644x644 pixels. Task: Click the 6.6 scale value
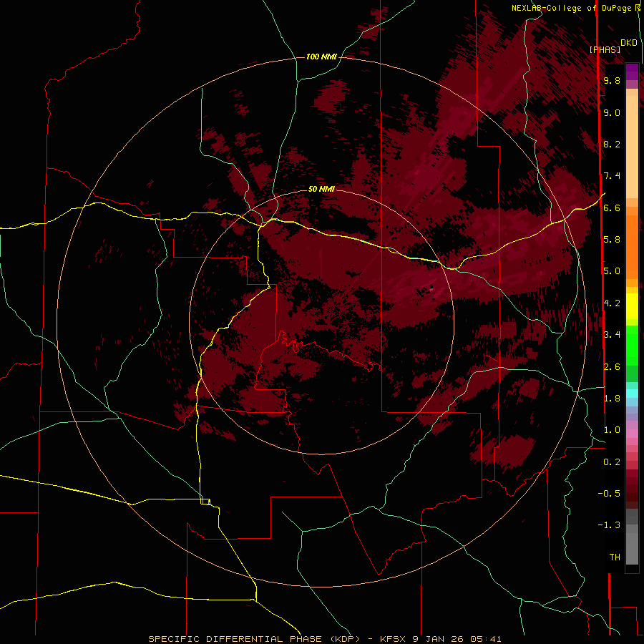point(612,208)
